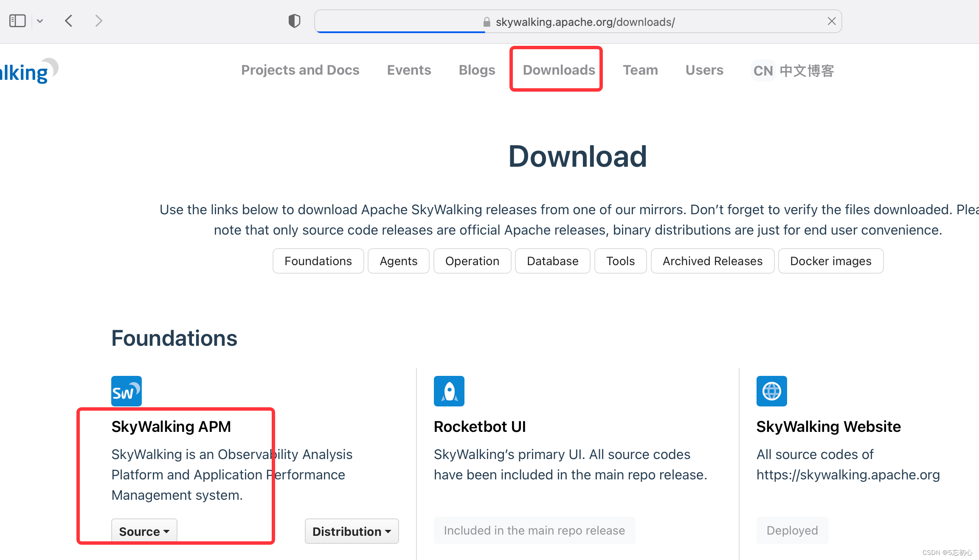Select the 'SkyWalking Website' card title
This screenshot has width=979, height=560.
tap(828, 426)
